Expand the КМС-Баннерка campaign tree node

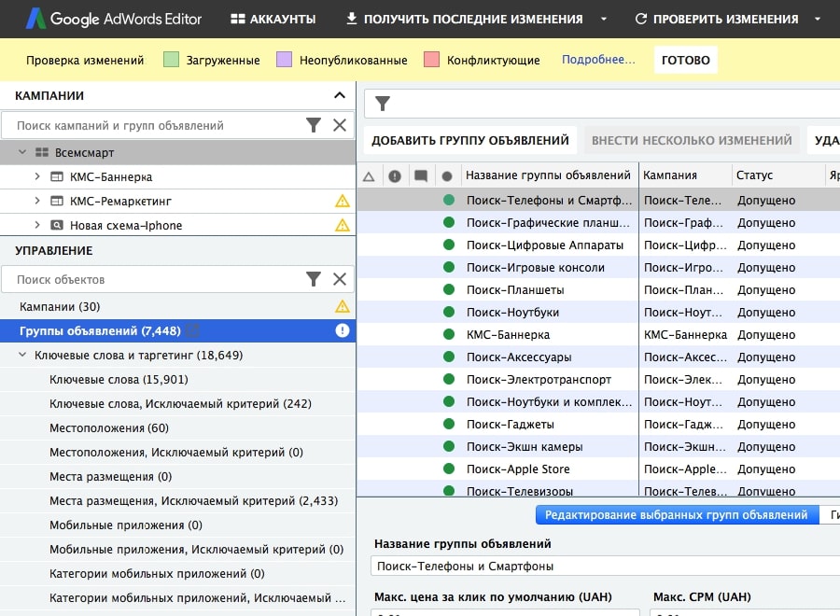[37, 176]
